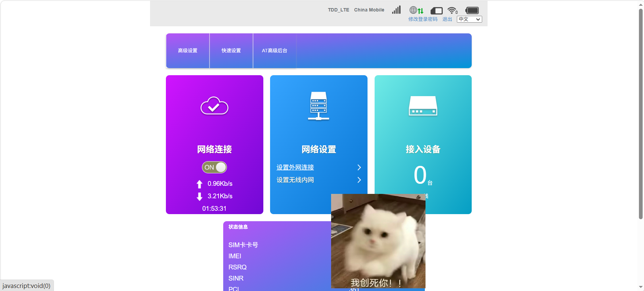
Task: Click the cloud checkmark network icon
Action: click(x=214, y=106)
